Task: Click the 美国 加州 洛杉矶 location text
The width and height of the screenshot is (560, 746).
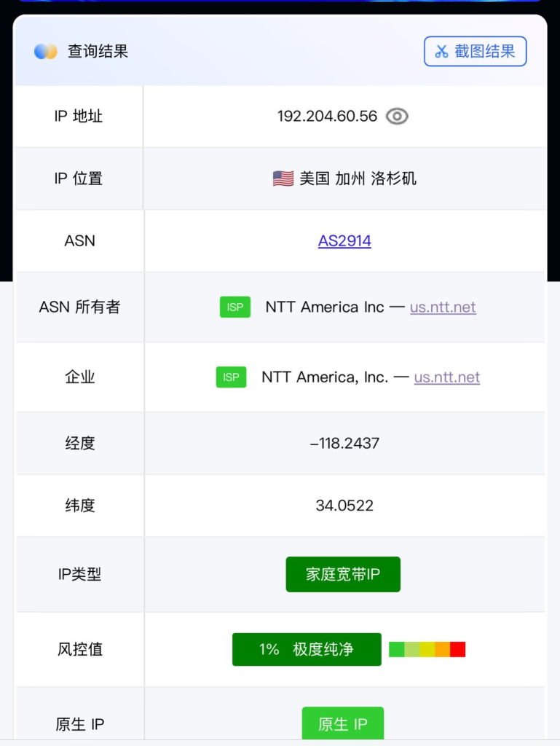Action: coord(358,178)
